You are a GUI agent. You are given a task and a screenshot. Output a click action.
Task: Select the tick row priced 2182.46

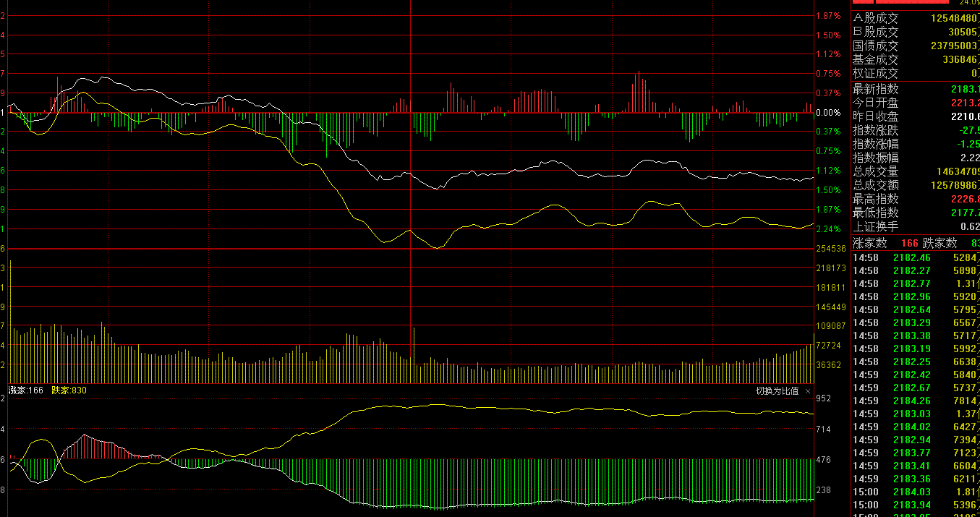pyautogui.click(x=916, y=257)
